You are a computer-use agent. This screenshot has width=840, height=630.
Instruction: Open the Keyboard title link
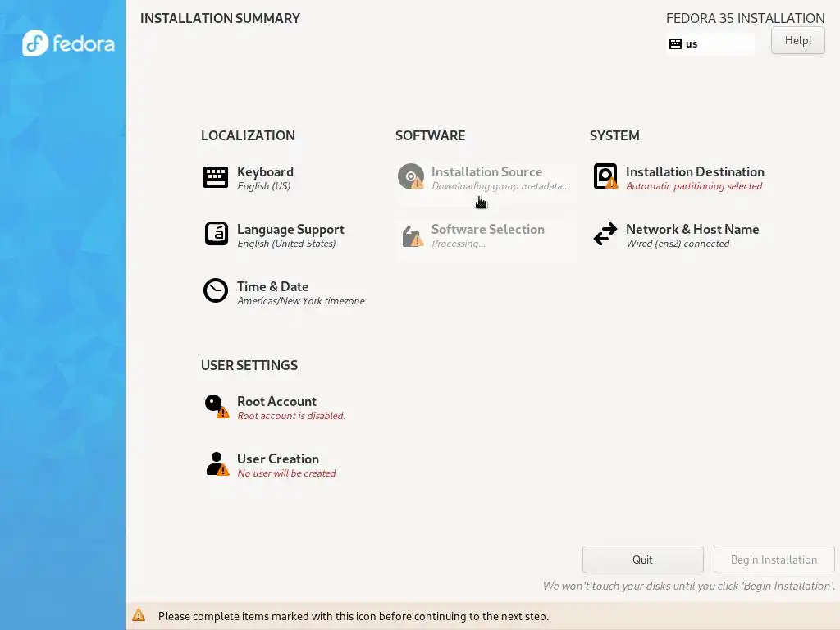(265, 172)
